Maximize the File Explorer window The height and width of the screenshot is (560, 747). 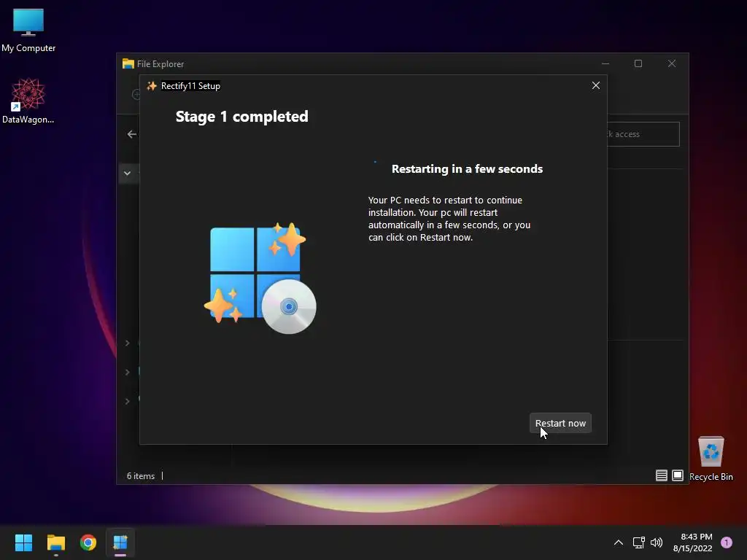point(638,63)
